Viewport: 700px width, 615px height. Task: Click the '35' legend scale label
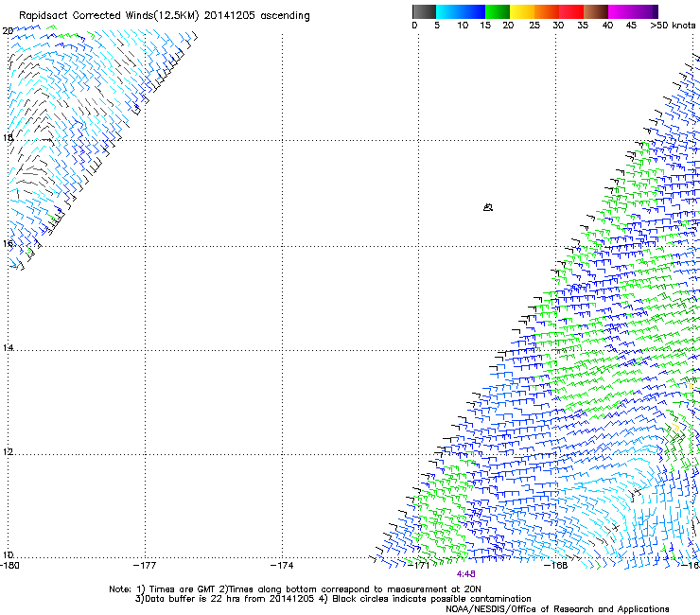pos(583,26)
